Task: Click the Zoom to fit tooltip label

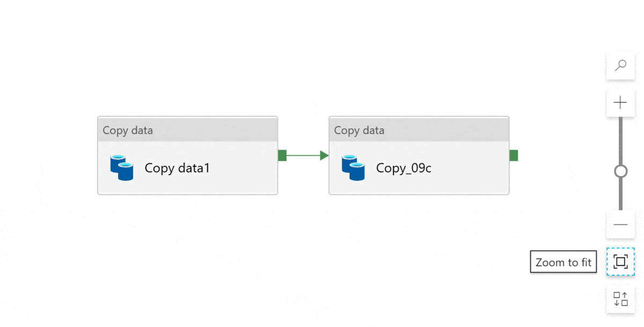Action: pos(563,263)
